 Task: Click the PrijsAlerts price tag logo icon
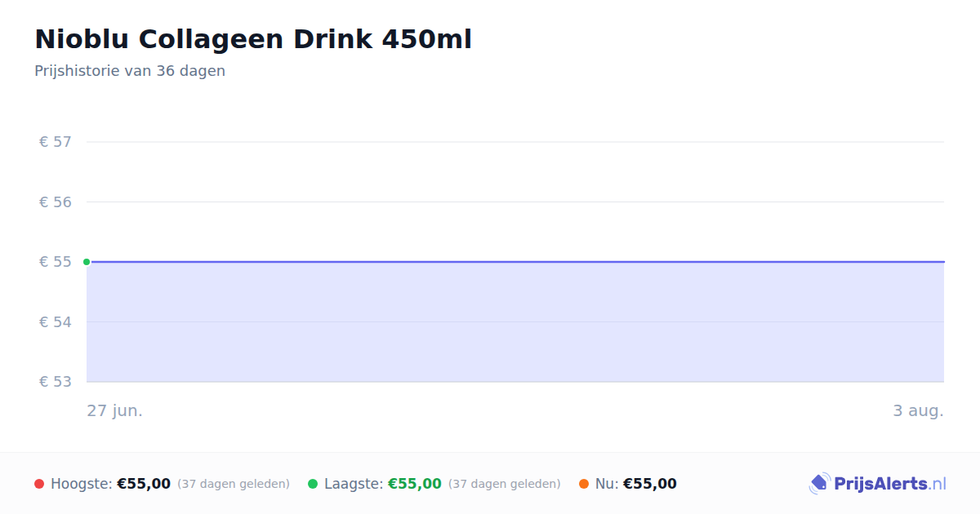[x=820, y=484]
